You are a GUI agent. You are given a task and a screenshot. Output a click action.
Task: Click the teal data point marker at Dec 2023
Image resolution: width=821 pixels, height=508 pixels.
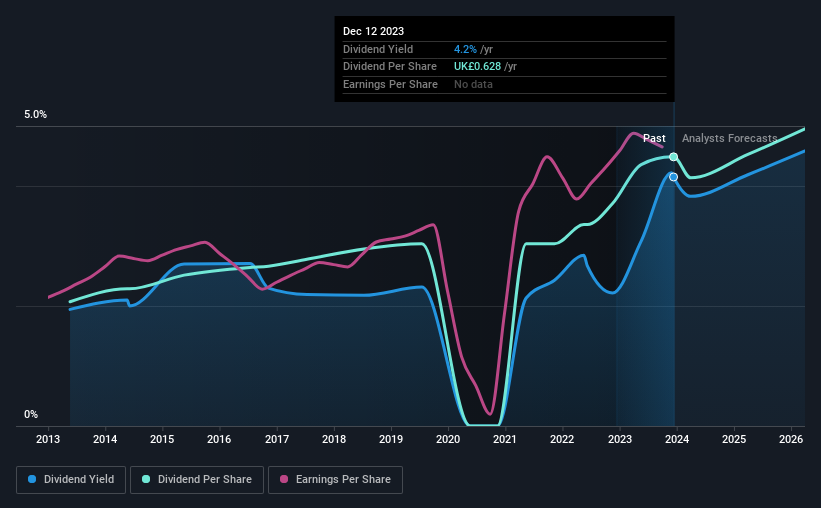[x=674, y=157]
